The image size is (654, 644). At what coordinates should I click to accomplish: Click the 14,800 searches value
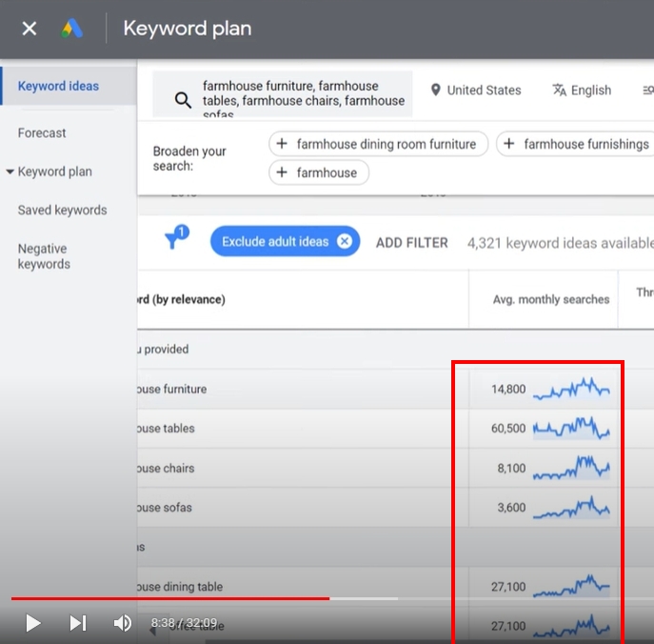(508, 389)
